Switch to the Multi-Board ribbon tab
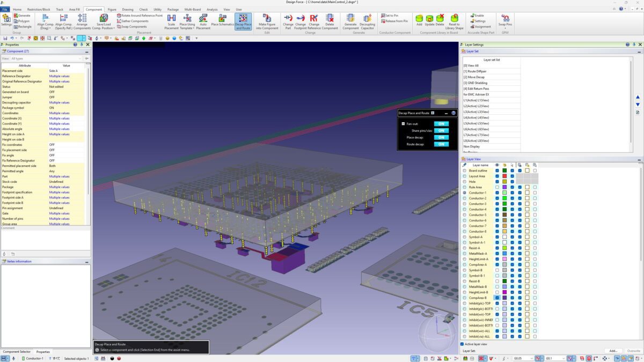Screen dimensions: 644x362 [192, 9]
